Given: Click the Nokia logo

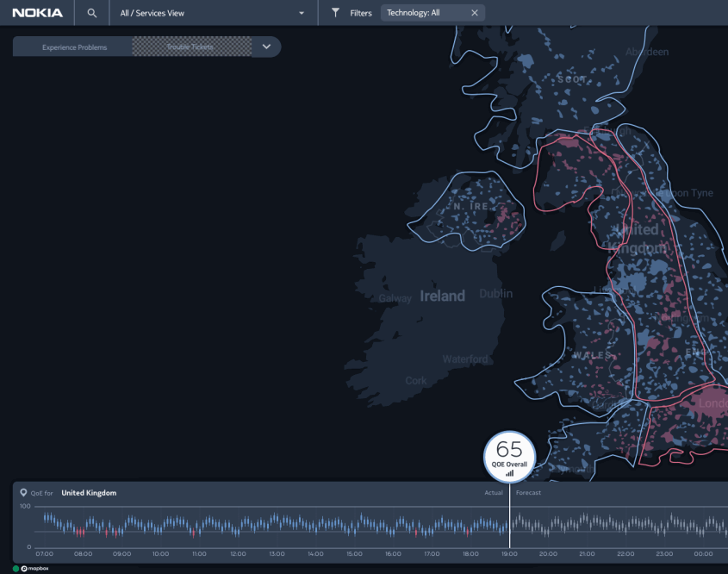Looking at the screenshot, I should (37, 13).
